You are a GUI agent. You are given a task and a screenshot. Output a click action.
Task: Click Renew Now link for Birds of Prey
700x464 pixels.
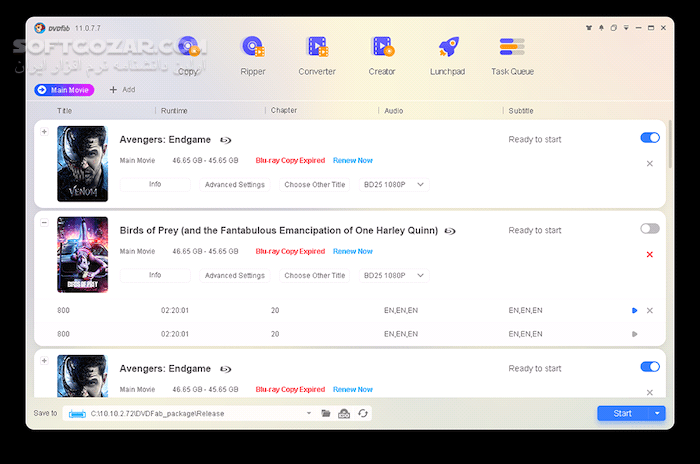click(x=352, y=252)
